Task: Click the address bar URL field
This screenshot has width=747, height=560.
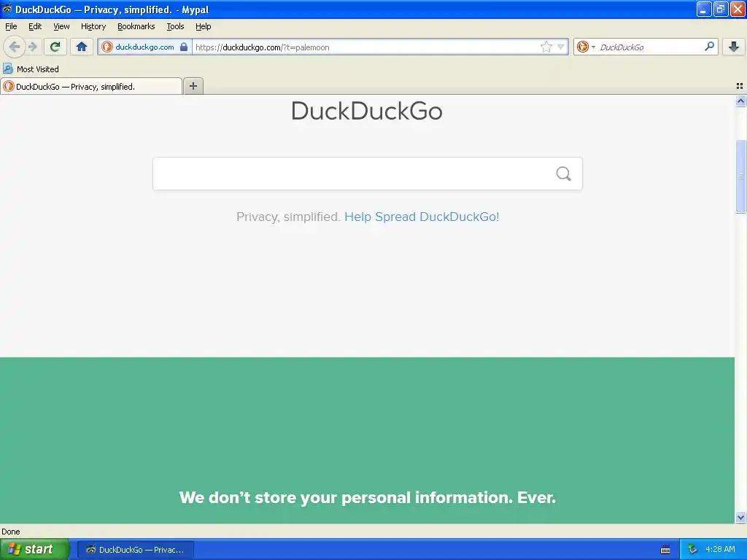Action: [366, 47]
